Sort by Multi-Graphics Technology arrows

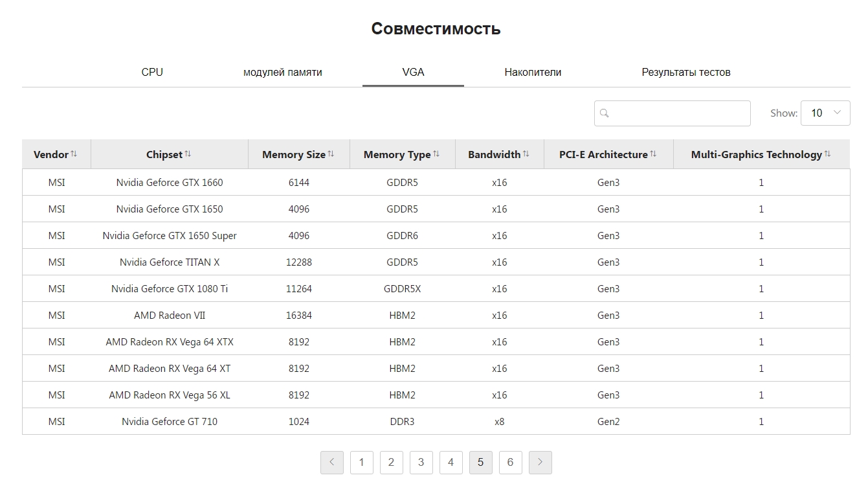point(827,154)
